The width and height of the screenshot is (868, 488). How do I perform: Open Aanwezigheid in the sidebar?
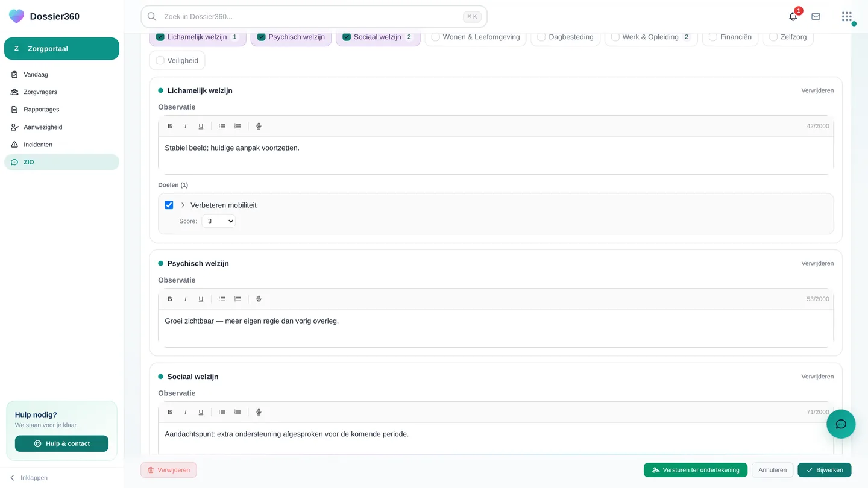click(61, 127)
